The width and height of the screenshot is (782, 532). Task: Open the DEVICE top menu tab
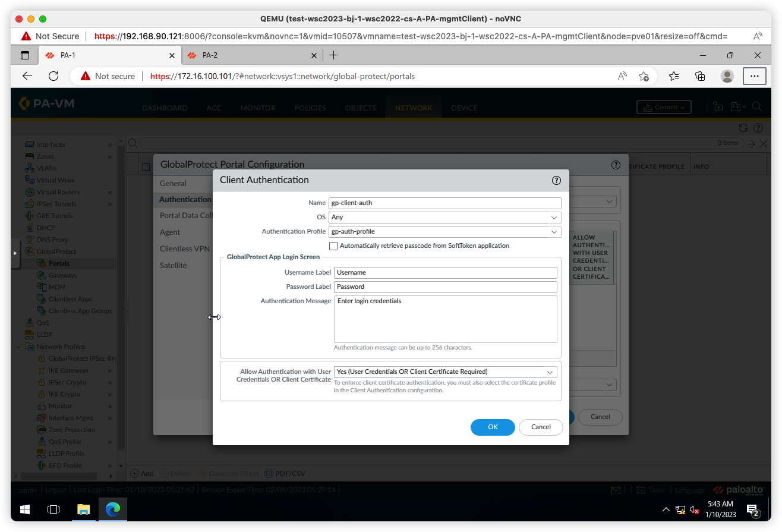pos(464,108)
